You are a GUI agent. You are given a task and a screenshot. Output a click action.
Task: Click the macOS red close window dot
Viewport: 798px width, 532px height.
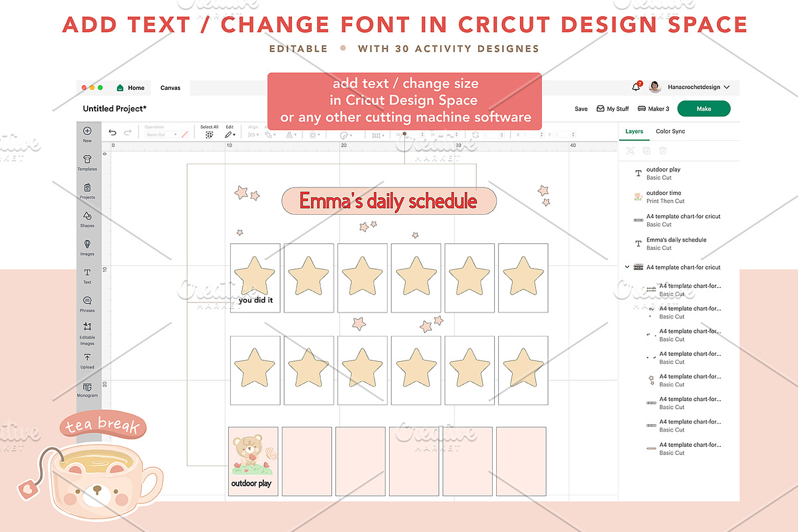(x=84, y=88)
